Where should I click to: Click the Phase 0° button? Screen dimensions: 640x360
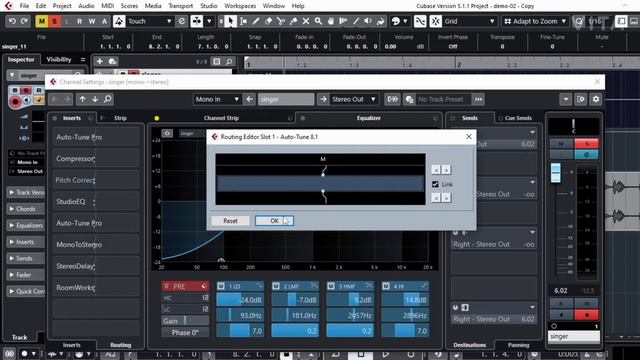185,332
